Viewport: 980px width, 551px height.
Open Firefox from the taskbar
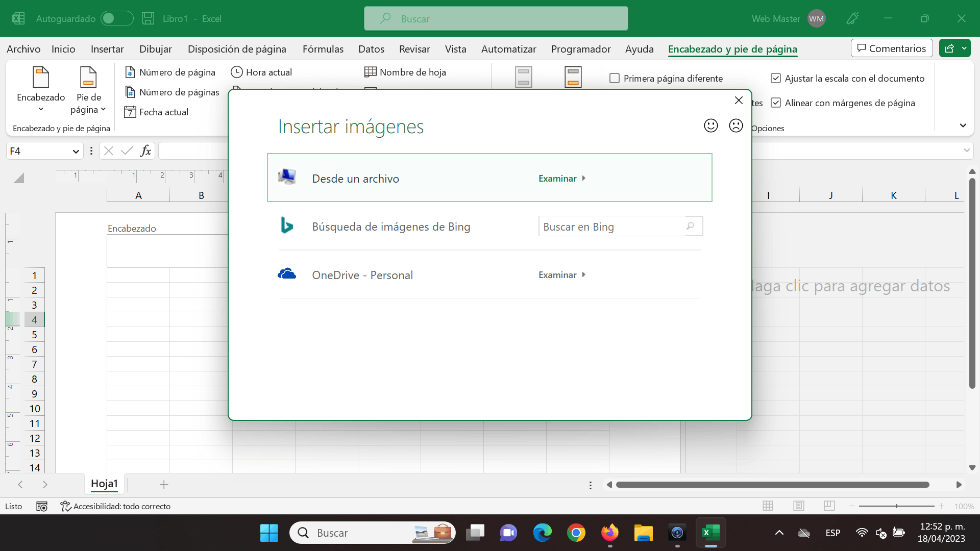point(609,533)
